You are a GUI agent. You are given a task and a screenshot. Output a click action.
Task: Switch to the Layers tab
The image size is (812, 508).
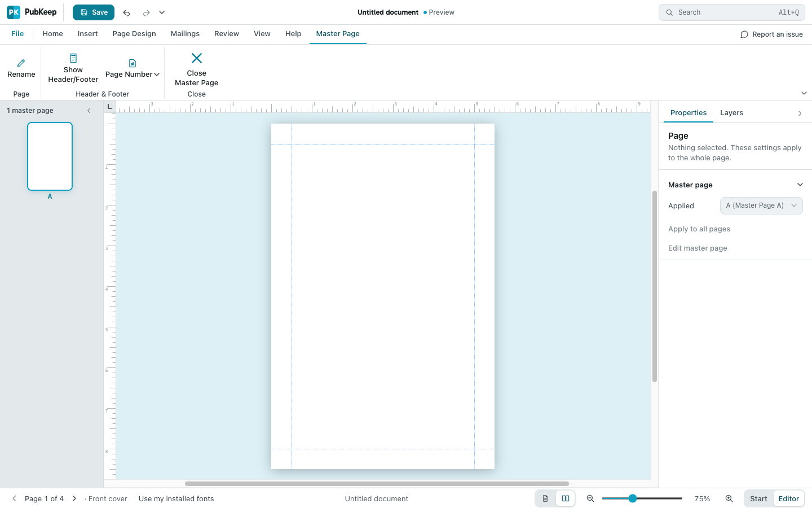pos(731,113)
